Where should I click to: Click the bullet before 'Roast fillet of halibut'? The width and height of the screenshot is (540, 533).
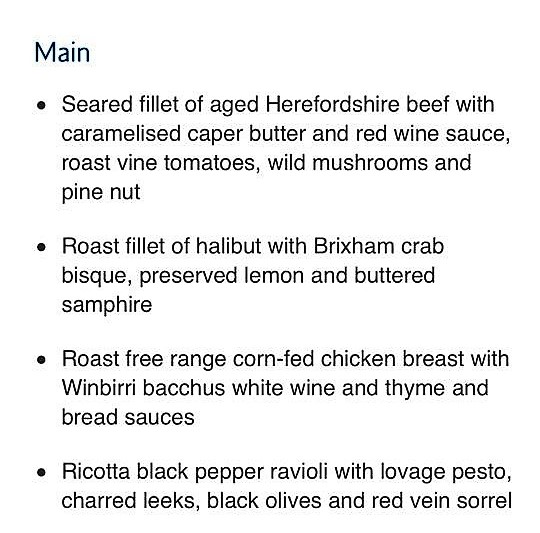[41, 247]
